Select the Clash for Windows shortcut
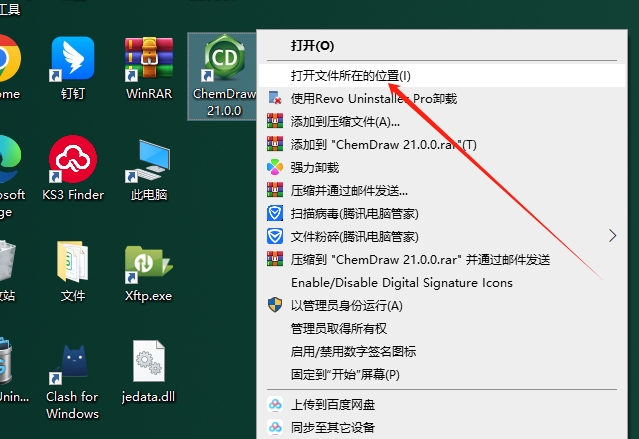This screenshot has width=639, height=439. pyautogui.click(x=73, y=382)
